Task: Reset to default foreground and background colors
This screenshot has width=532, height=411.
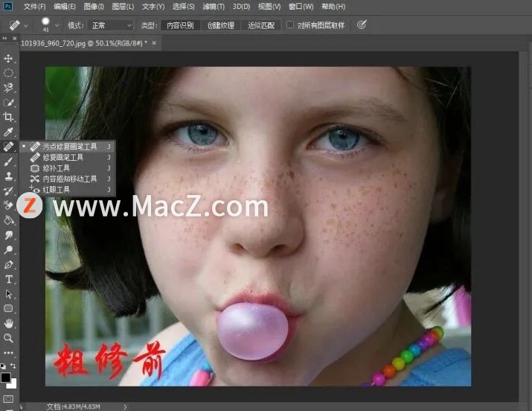Action: [x=3, y=366]
